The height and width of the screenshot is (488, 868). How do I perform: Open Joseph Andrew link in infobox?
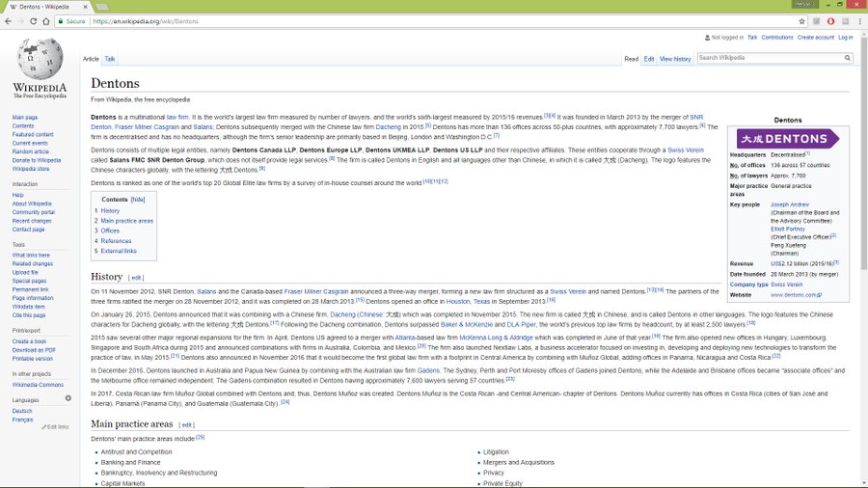pyautogui.click(x=789, y=204)
